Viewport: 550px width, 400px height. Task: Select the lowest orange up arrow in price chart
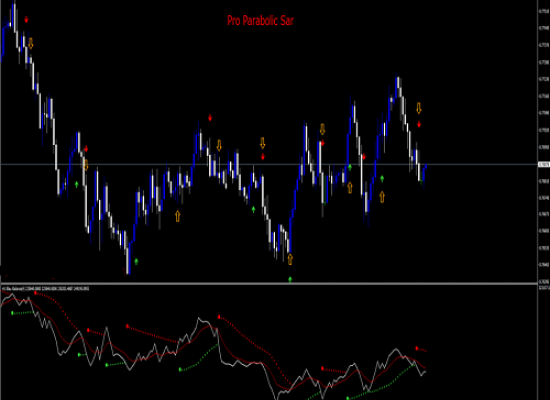(290, 259)
